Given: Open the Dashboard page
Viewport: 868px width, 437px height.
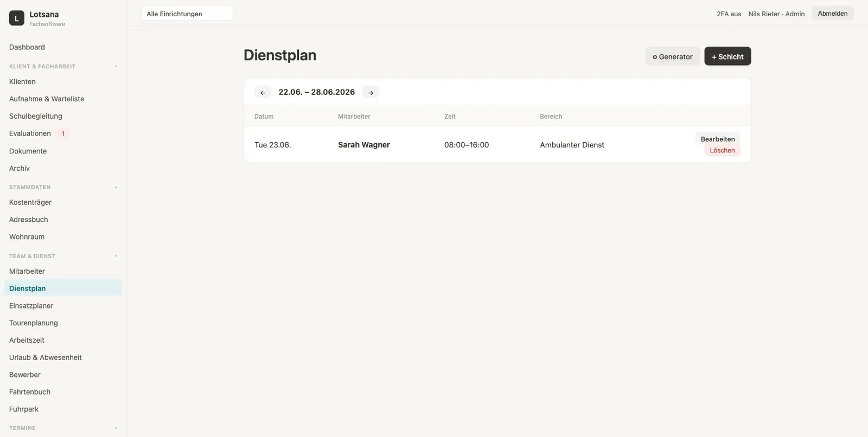Looking at the screenshot, I should 63,47.
